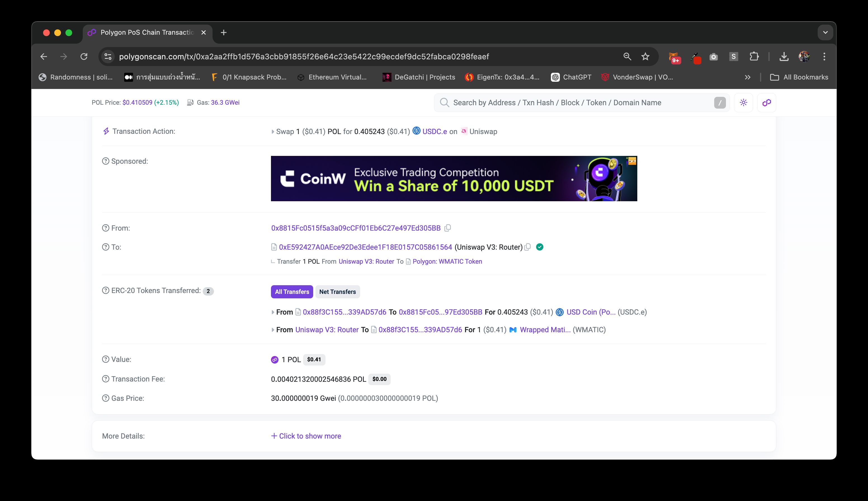868x501 pixels.
Task: Expand the tab search dropdown arrow
Action: 825,32
